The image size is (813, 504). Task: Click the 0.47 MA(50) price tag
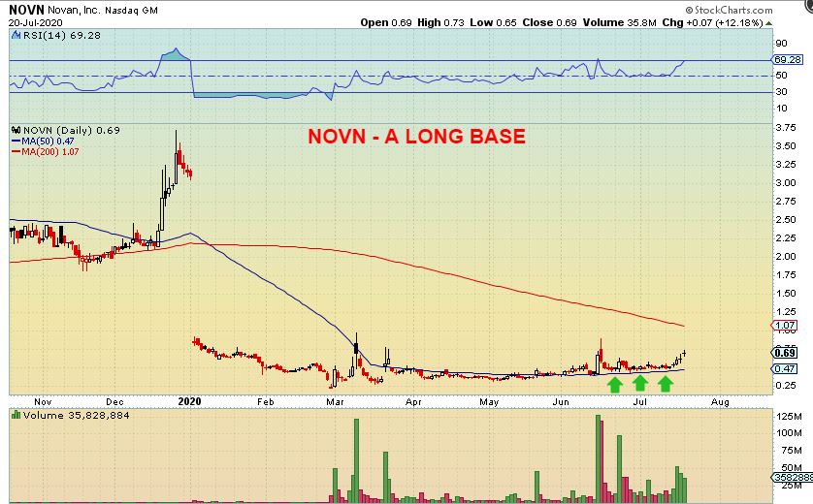tap(784, 369)
